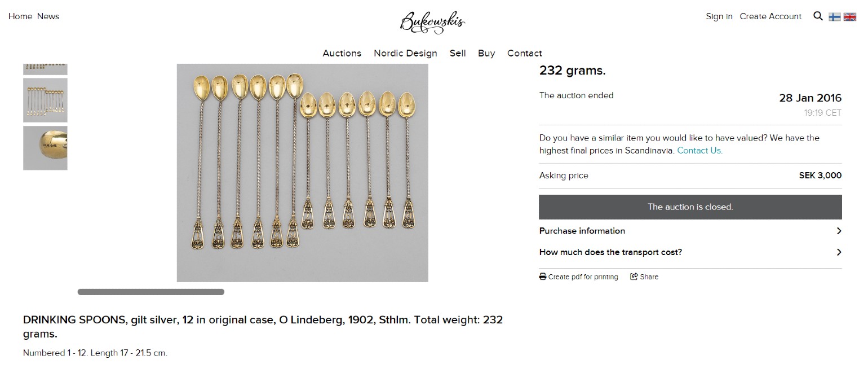The image size is (868, 377).
Task: Click the main drinking spoons photo
Action: [x=303, y=172]
